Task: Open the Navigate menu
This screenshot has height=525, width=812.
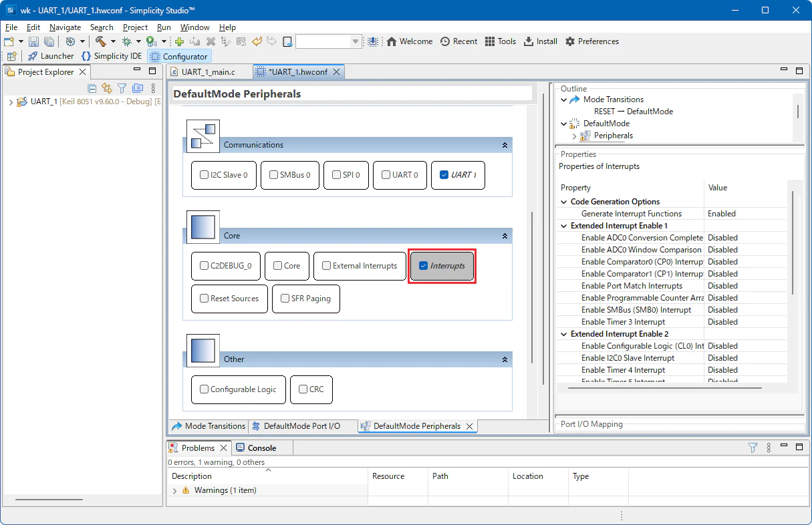Action: click(65, 27)
